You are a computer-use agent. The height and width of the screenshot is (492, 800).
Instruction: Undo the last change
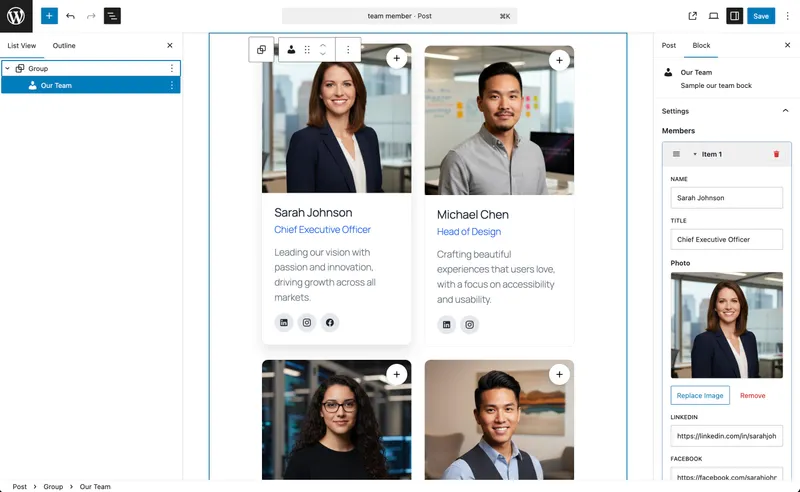pos(70,16)
